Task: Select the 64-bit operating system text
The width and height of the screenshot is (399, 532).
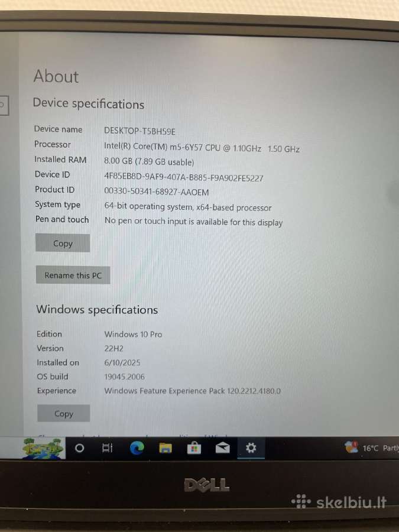Action: pyautogui.click(x=188, y=207)
